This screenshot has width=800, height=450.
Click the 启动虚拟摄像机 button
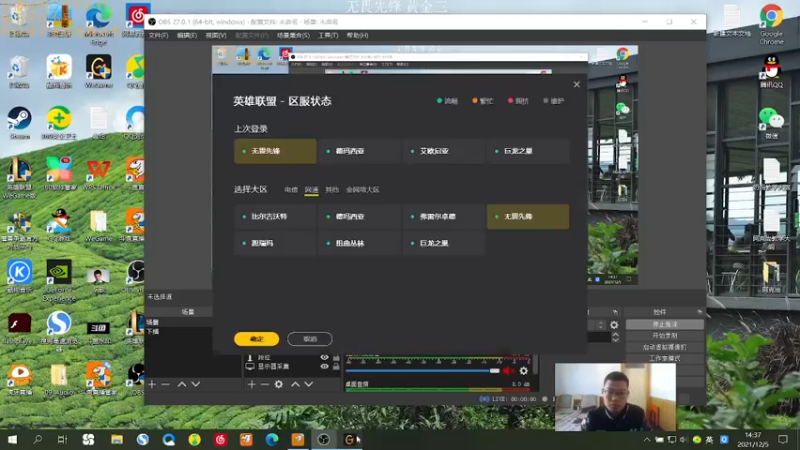pos(665,347)
